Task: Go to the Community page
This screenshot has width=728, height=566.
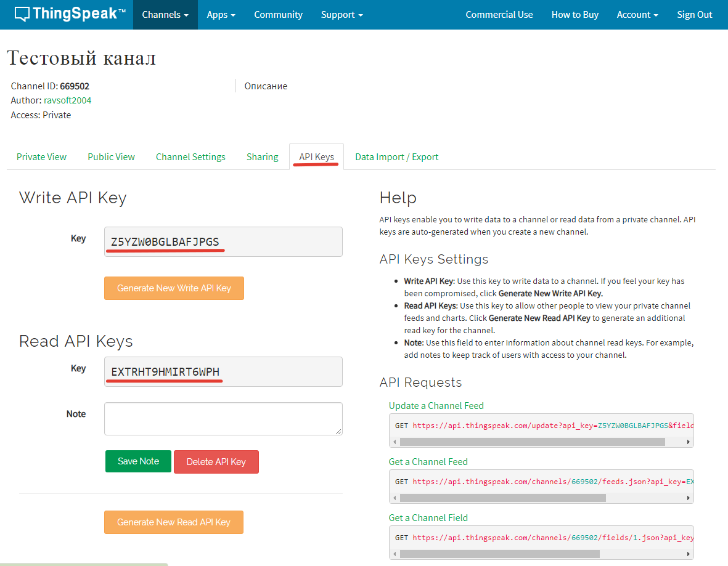Action: coord(278,15)
